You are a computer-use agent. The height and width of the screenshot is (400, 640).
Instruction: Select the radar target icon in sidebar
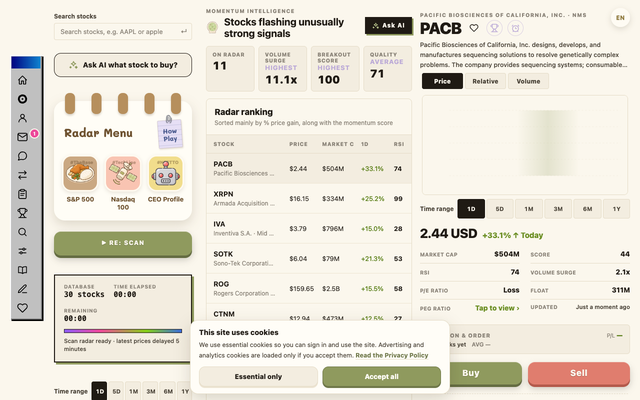click(x=22, y=99)
